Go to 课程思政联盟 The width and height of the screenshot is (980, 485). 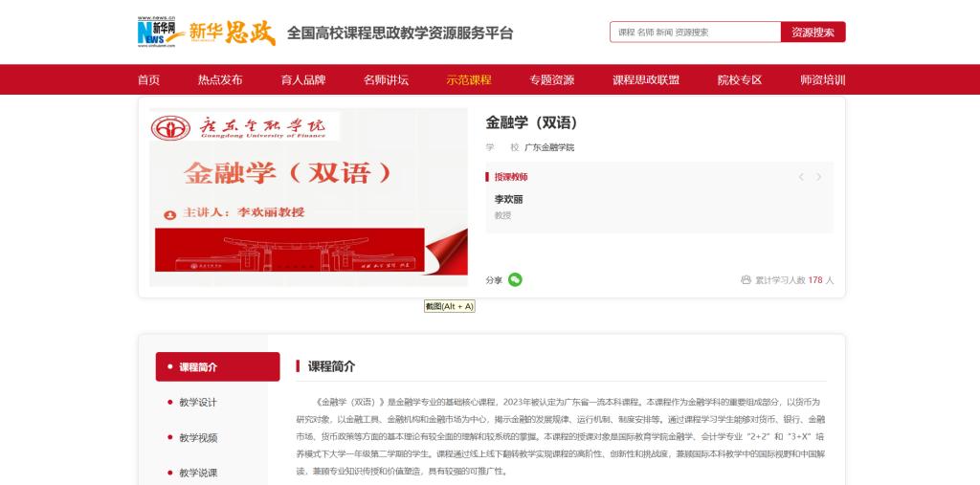tap(646, 80)
